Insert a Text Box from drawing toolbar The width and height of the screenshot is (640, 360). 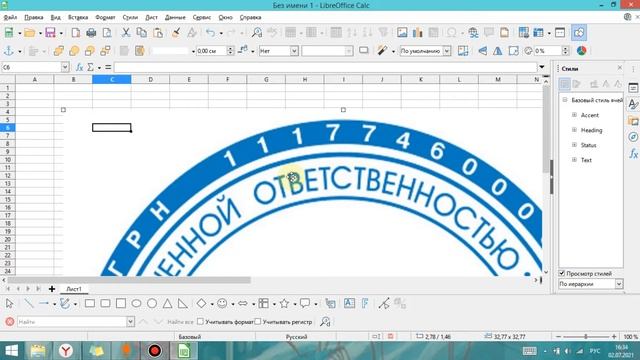click(349, 303)
